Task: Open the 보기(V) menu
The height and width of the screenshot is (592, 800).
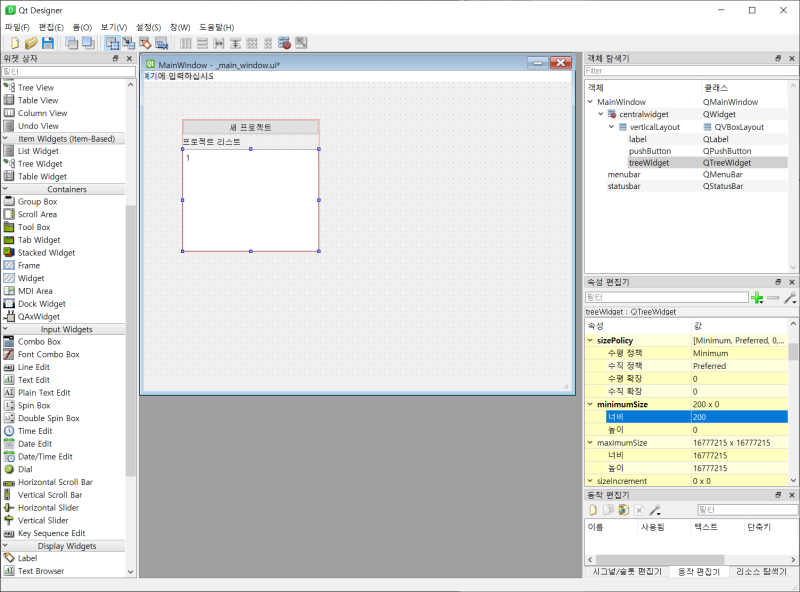Action: [114, 27]
